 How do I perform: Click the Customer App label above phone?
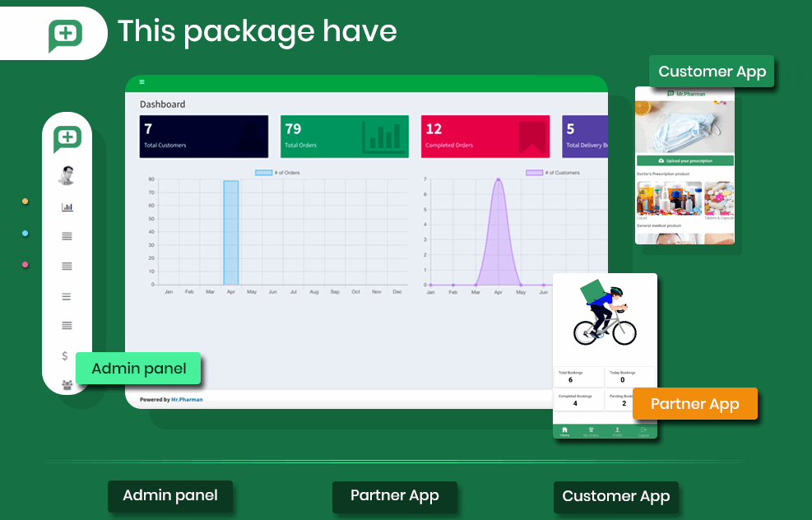[x=712, y=72]
